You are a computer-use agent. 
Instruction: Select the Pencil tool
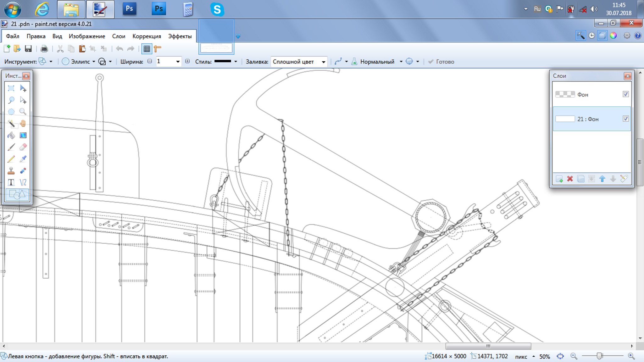click(11, 159)
